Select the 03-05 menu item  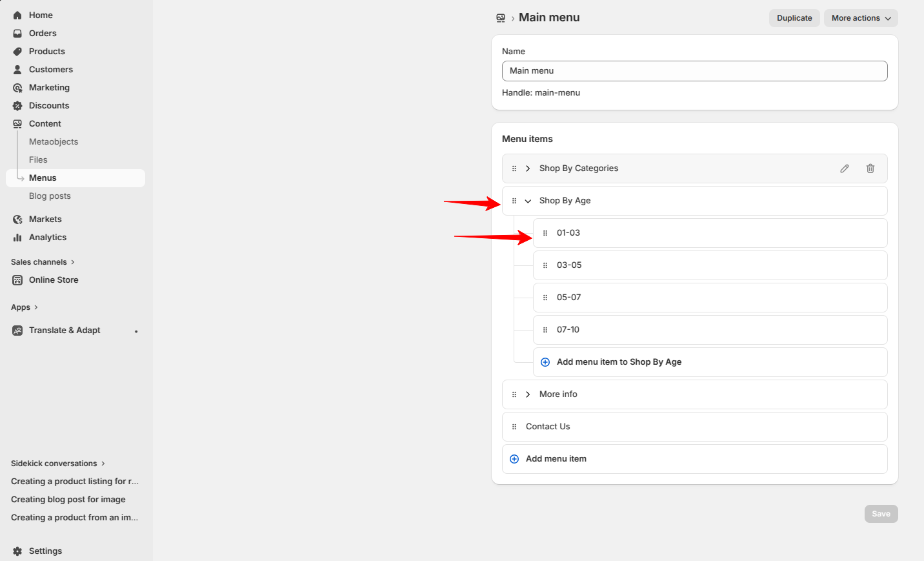710,265
